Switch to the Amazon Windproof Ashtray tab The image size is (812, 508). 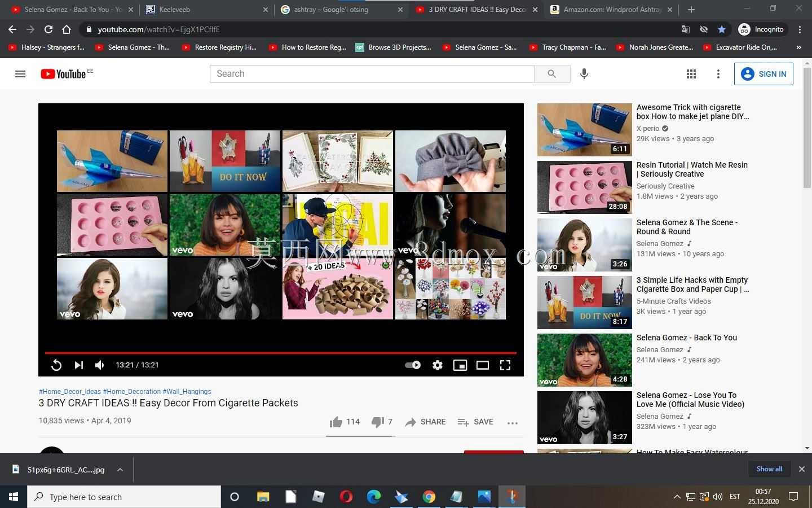tap(612, 10)
